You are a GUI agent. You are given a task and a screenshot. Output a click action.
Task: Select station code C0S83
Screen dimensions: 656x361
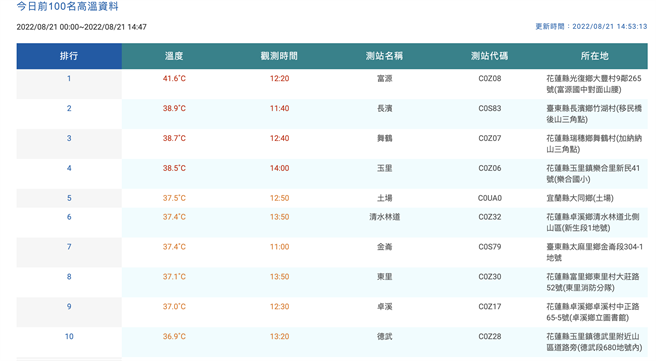(x=489, y=108)
